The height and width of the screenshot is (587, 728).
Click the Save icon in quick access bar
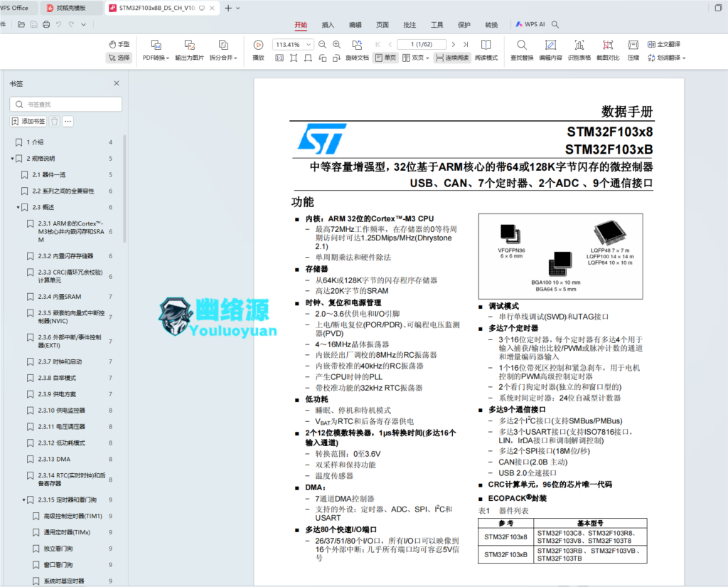click(x=33, y=25)
